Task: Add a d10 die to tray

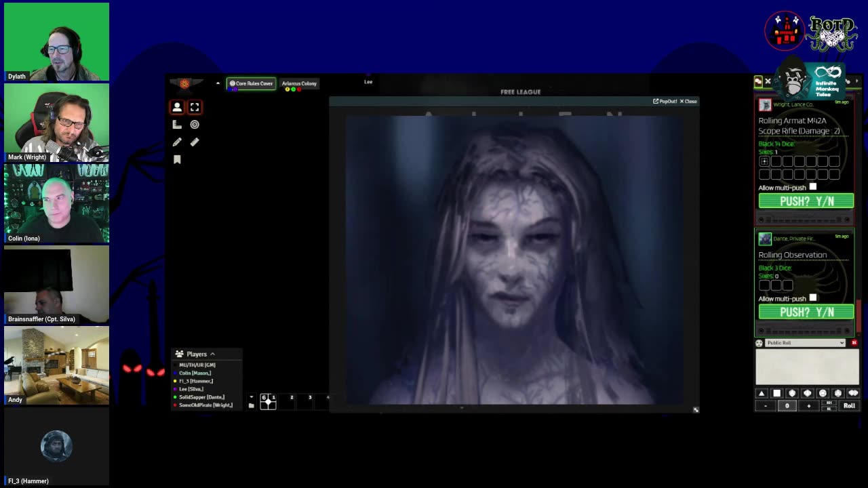Action: pos(807,393)
